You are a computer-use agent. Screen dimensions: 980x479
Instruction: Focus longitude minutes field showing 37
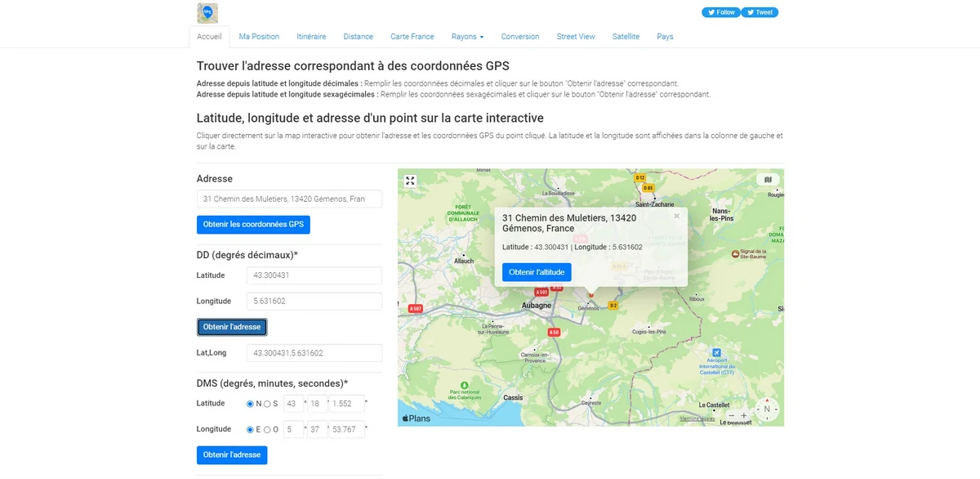point(317,429)
